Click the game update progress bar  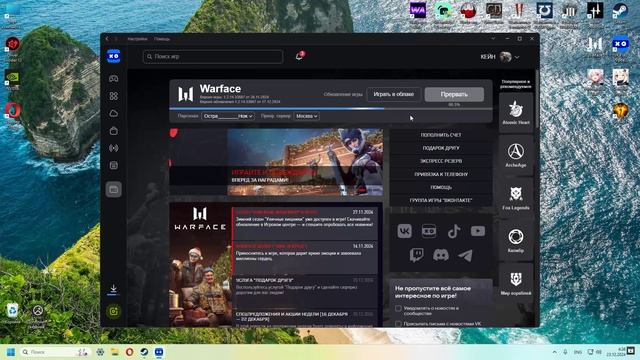click(x=331, y=109)
